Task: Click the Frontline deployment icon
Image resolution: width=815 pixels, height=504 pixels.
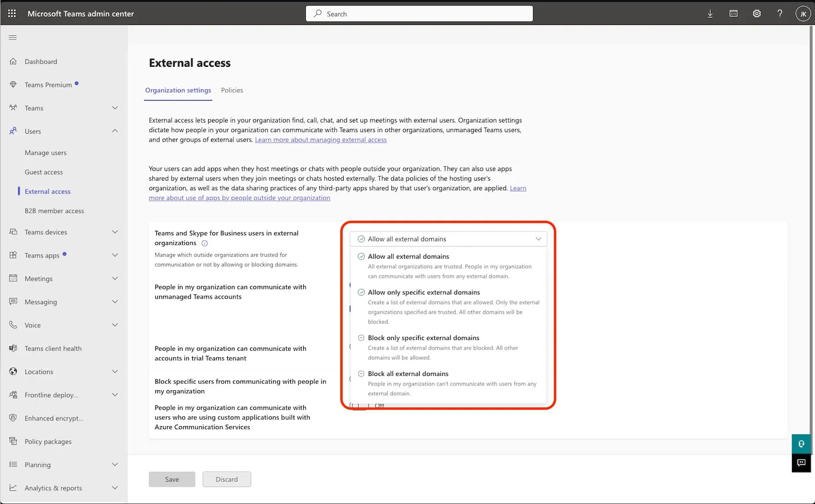Action: [13, 395]
